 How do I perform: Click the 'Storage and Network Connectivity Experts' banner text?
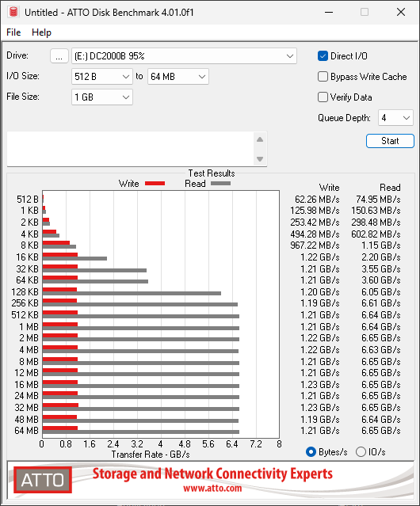click(x=212, y=474)
